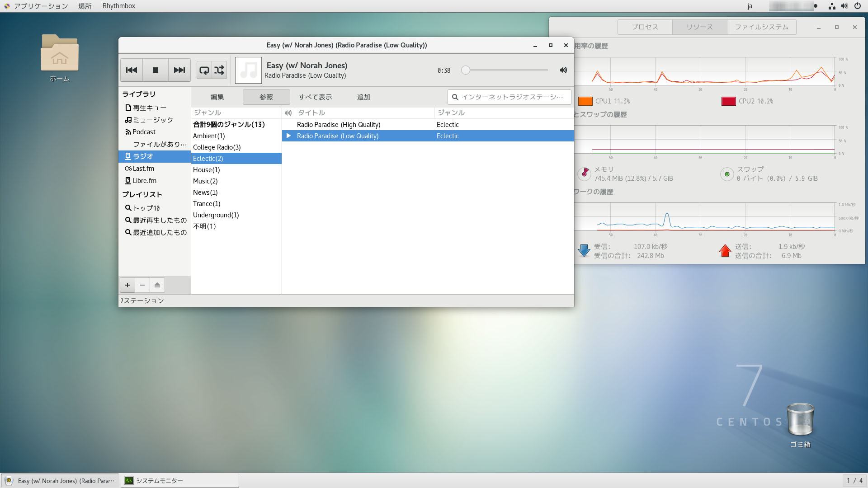The height and width of the screenshot is (488, 868).
Task: Click the CPU2 red color swatch
Action: [729, 101]
